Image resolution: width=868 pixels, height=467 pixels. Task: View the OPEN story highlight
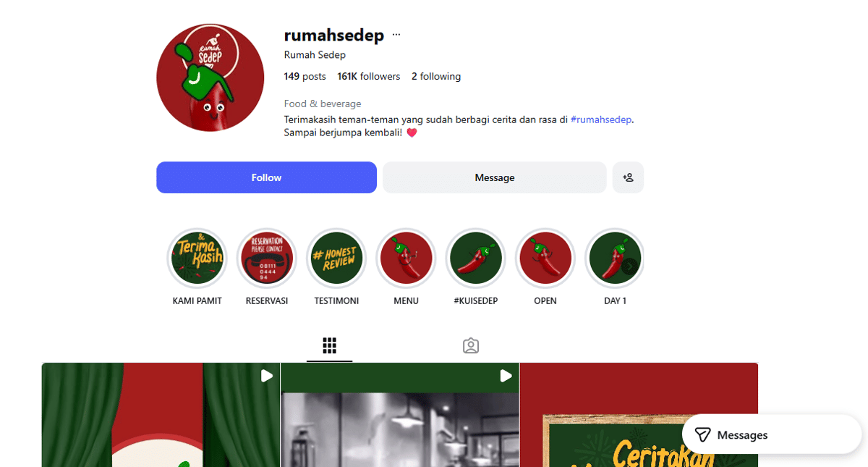pos(545,258)
